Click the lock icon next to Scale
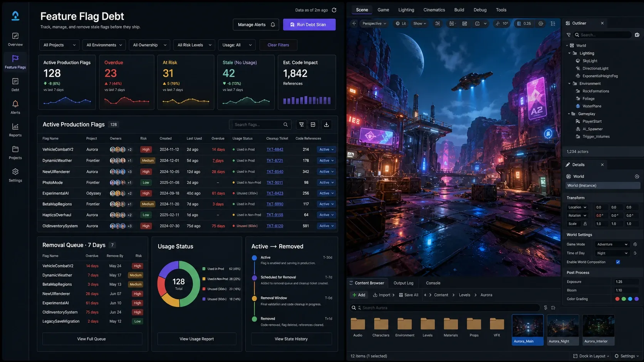This screenshot has width=644, height=362. coord(585,224)
